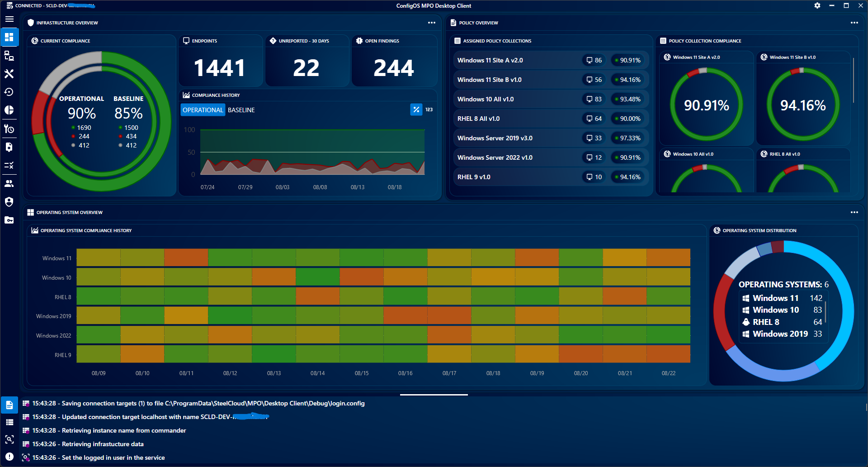Image resolution: width=868 pixels, height=467 pixels.
Task: Select the Windows Server 2019 v3.0 policy collection
Action: coord(495,138)
